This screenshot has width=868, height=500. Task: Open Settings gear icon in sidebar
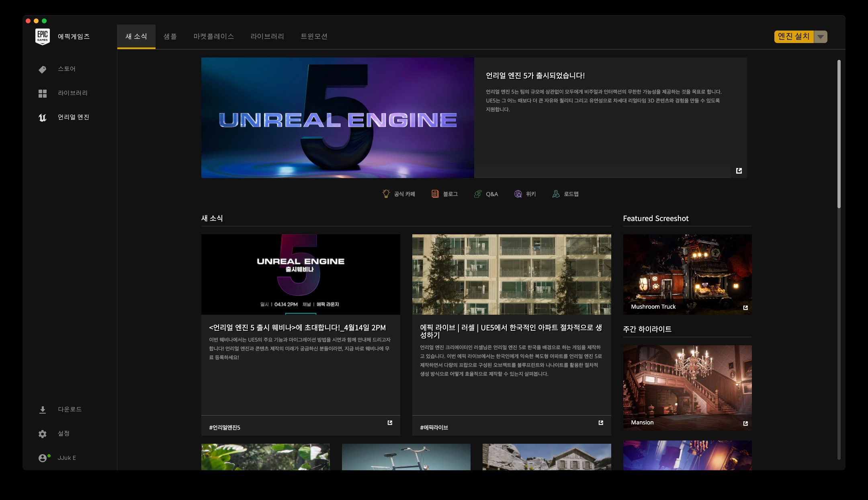point(43,434)
